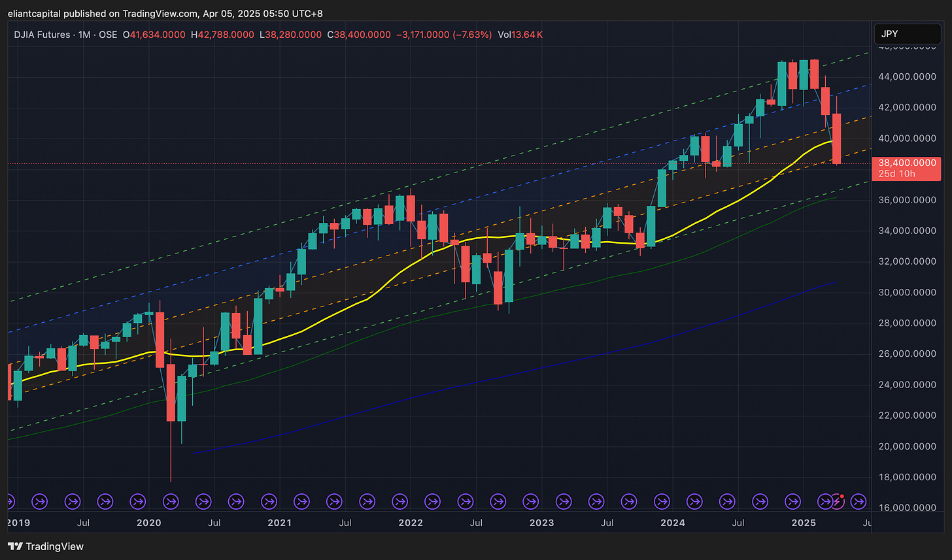The width and height of the screenshot is (952, 560).
Task: Click the 25d 10h bar countdown label
Action: pyautogui.click(x=896, y=174)
